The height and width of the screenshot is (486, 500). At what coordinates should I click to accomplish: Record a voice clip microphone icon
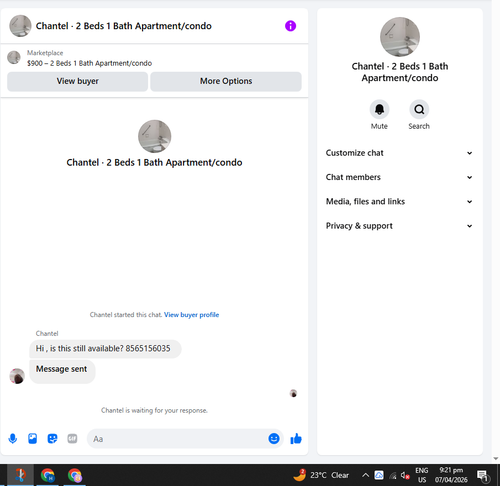(x=13, y=438)
